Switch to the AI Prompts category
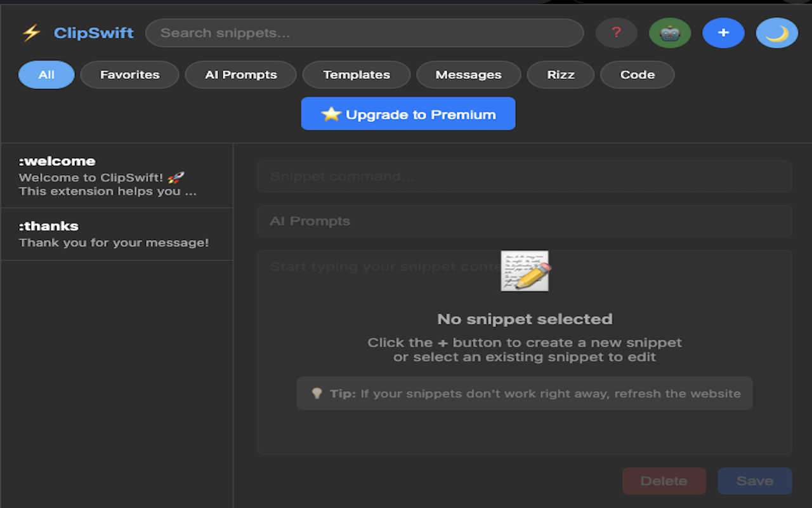812x508 pixels. click(240, 74)
